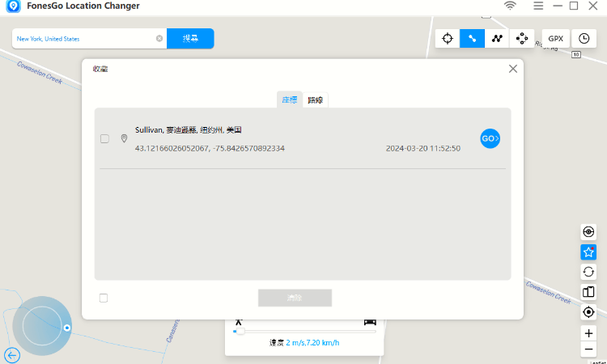The width and height of the screenshot is (607, 364).
Task: Click the speed slider handle
Action: click(240, 331)
